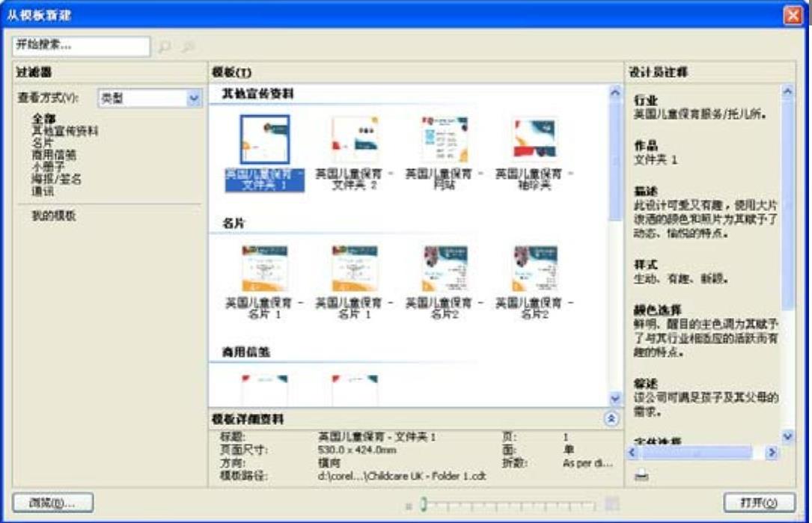Click designer notes scroll left arrow
Image resolution: width=812 pixels, height=523 pixels.
click(x=632, y=453)
